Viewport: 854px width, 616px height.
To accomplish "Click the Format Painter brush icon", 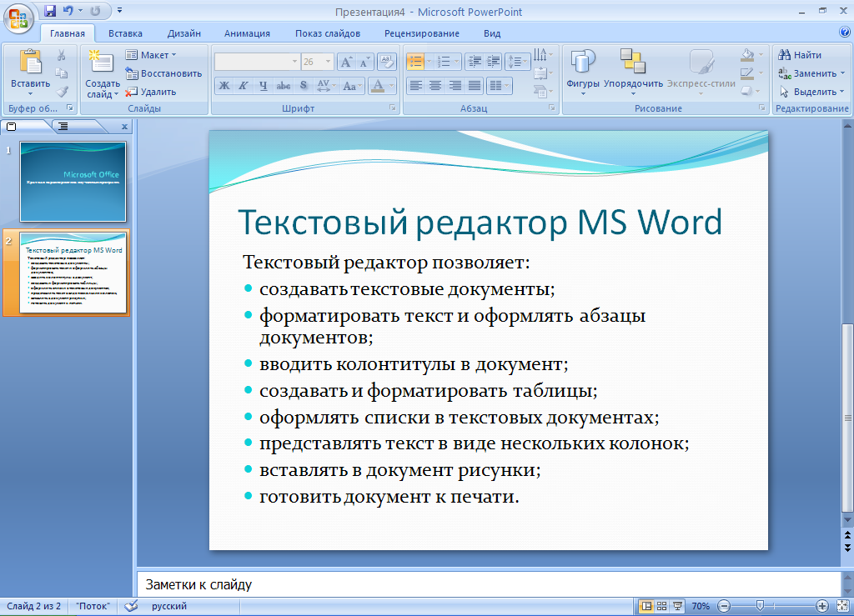I will (x=62, y=92).
